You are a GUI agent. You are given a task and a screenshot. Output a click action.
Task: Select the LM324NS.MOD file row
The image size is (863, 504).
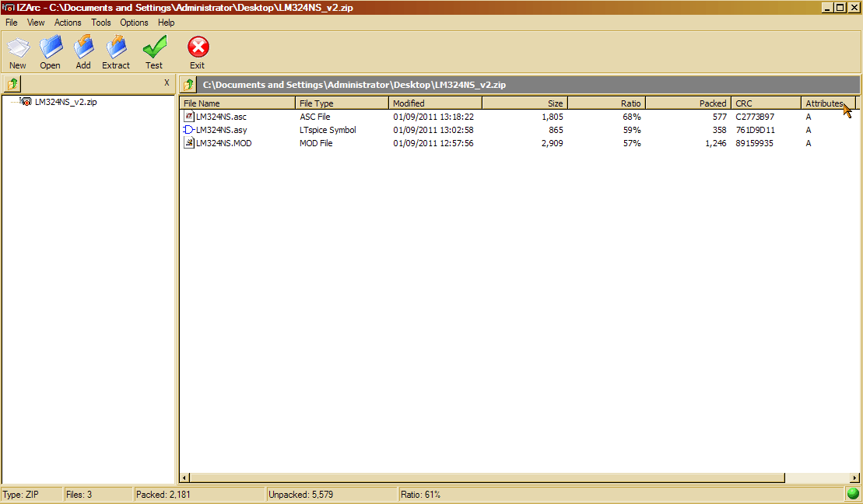(x=519, y=143)
